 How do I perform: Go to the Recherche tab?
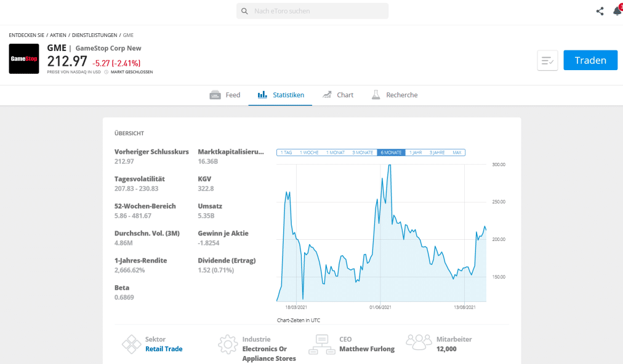pos(395,95)
